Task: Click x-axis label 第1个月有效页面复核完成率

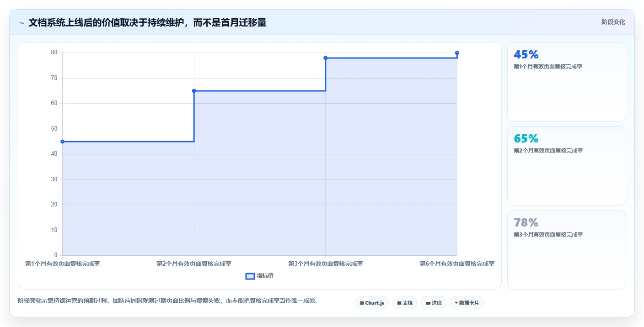Action: [62, 264]
